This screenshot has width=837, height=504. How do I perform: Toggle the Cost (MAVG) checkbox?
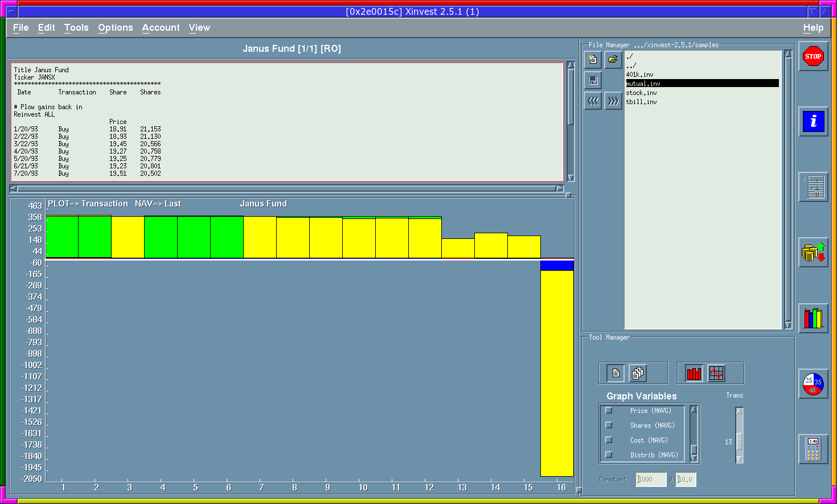(609, 440)
